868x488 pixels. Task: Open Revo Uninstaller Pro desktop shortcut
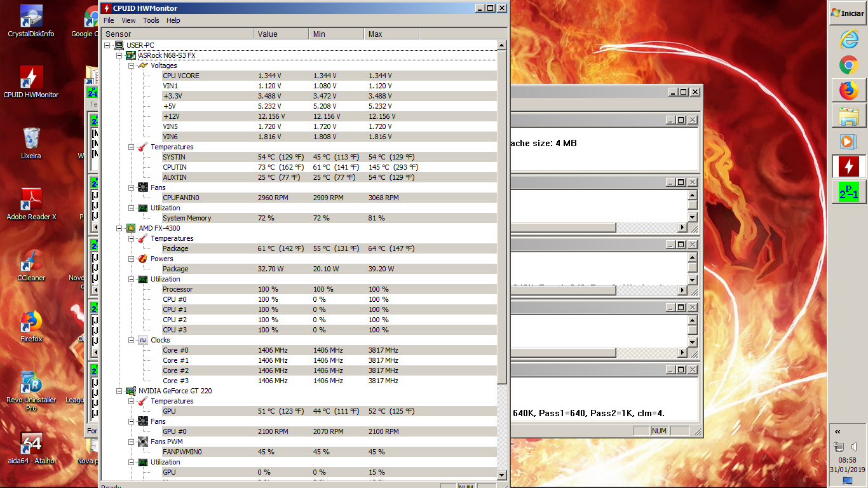[x=31, y=391]
